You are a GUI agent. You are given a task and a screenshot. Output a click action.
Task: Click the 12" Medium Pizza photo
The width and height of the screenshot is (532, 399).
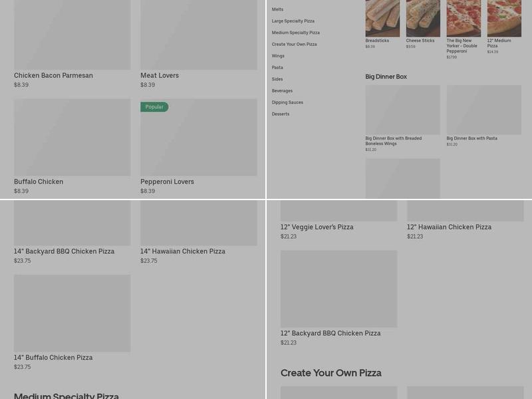tap(504, 19)
